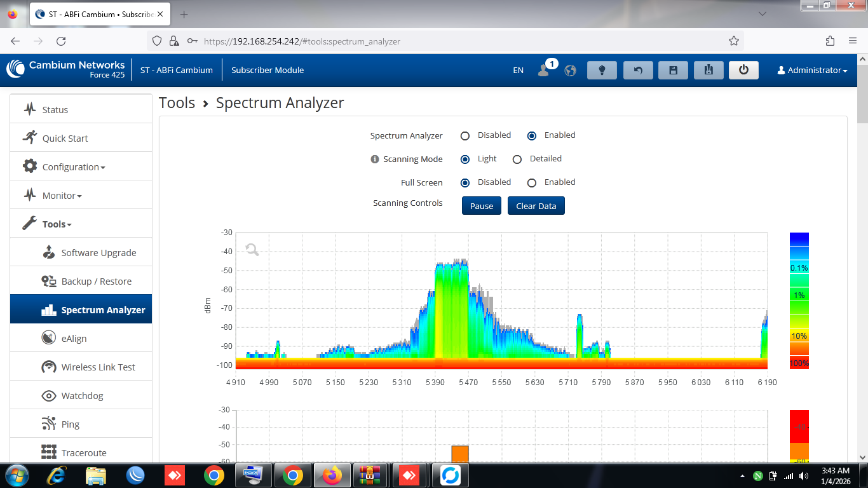Click the spectrum density color legend bar

(x=799, y=301)
